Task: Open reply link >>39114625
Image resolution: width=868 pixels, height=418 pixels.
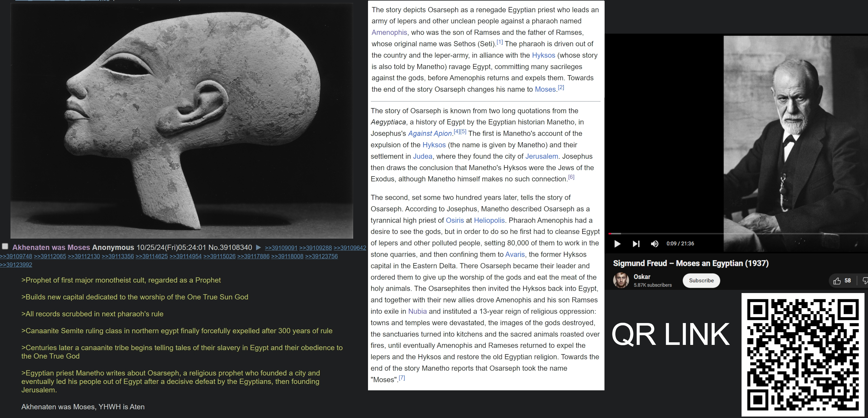Action: [x=152, y=256]
